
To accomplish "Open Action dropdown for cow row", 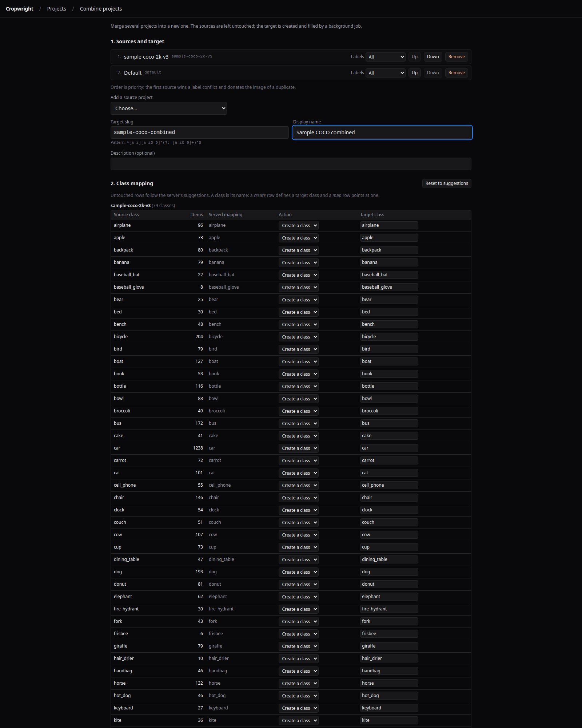I will (299, 535).
